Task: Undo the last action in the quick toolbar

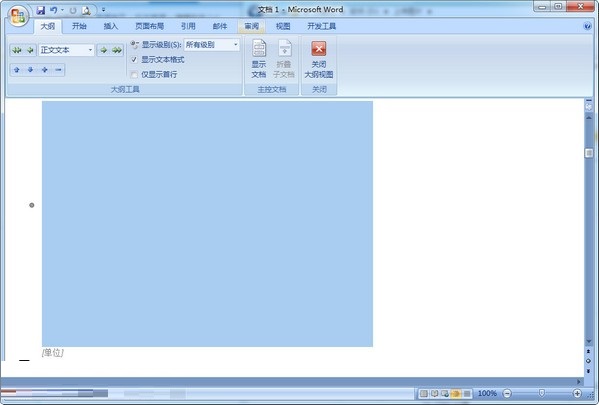Action: 54,10
